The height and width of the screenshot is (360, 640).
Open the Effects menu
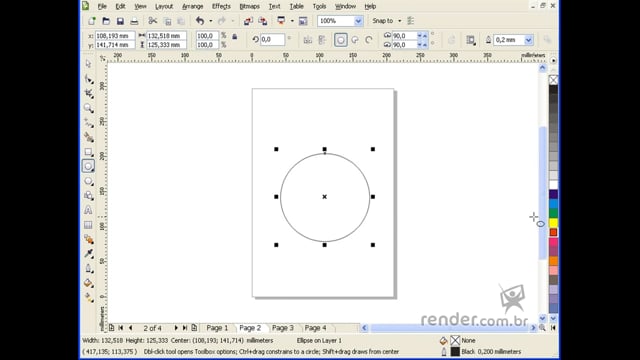tap(221, 7)
